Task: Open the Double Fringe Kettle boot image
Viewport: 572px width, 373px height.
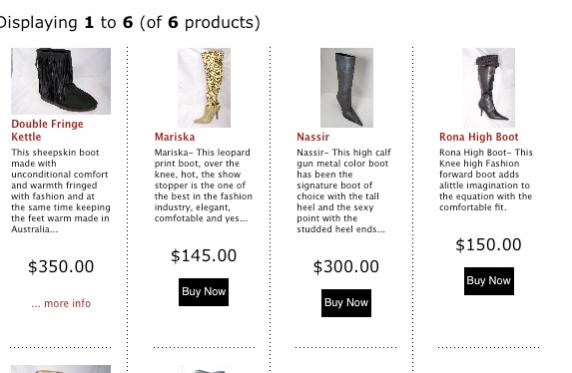Action: (x=61, y=81)
